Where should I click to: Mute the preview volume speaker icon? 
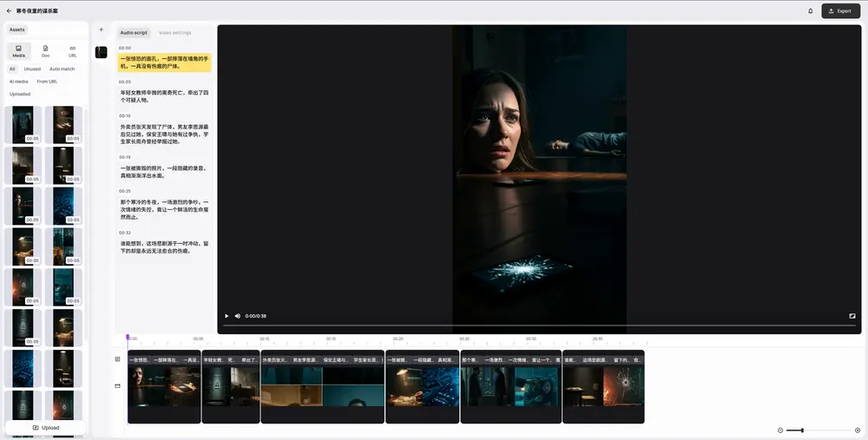239,316
